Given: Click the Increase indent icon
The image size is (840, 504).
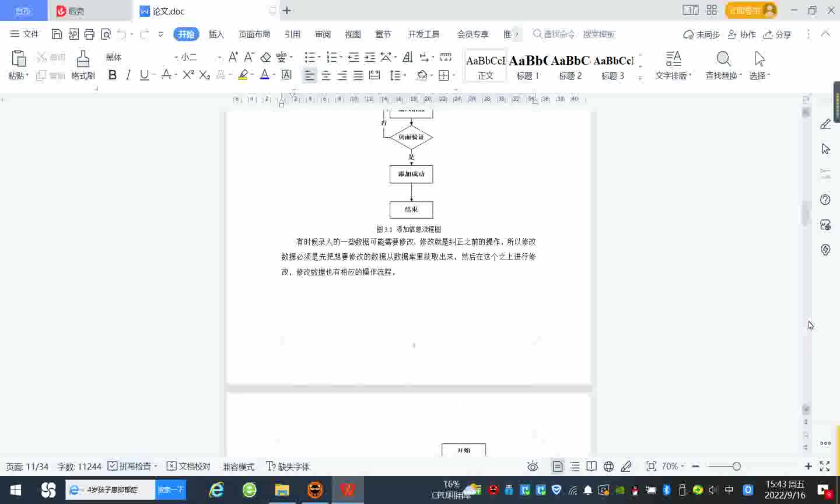Looking at the screenshot, I should [370, 57].
